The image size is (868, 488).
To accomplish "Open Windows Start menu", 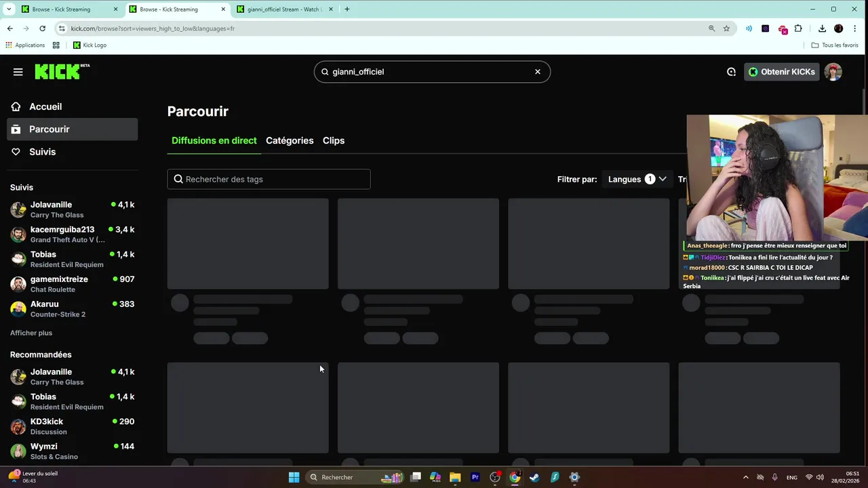I will click(x=294, y=477).
